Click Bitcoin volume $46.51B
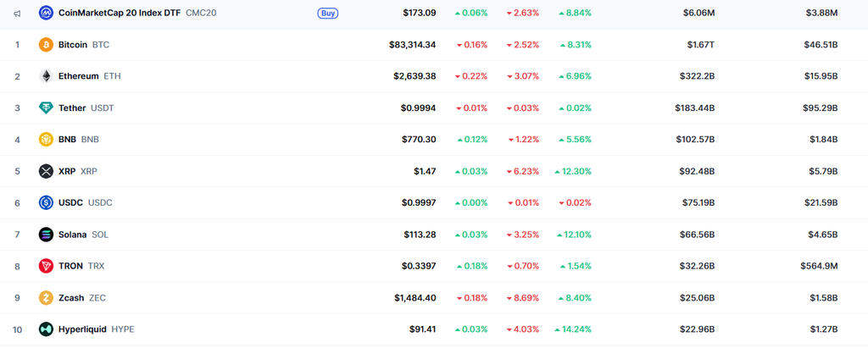868x348 pixels. click(x=821, y=45)
